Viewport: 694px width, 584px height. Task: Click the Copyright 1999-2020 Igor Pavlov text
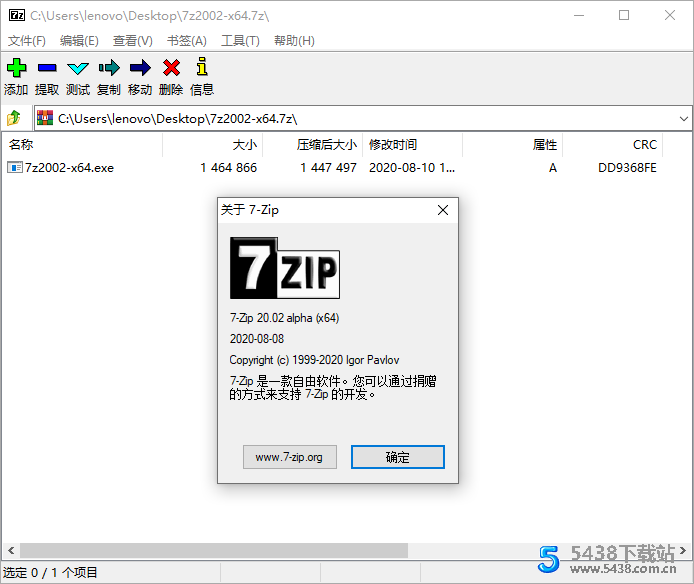(x=314, y=360)
